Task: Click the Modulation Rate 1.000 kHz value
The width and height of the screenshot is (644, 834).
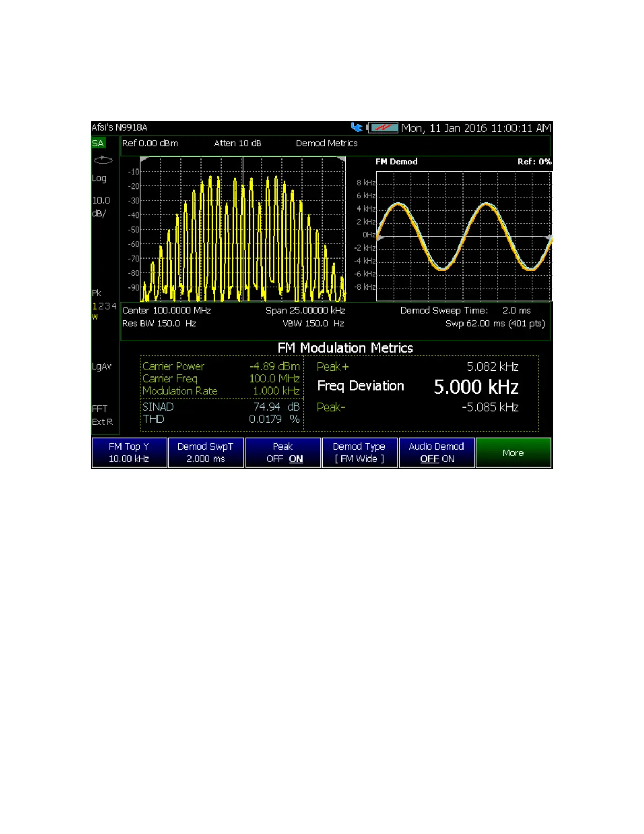Action: click(x=276, y=391)
